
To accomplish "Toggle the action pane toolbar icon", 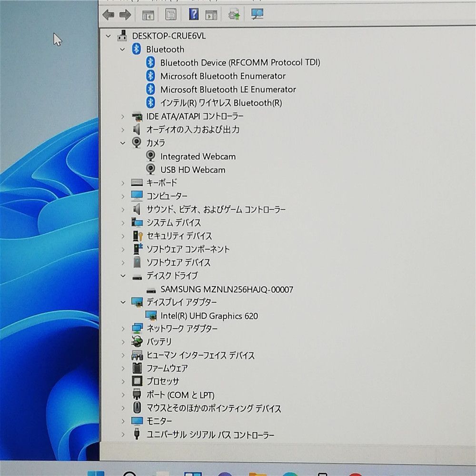I will pos(211,15).
